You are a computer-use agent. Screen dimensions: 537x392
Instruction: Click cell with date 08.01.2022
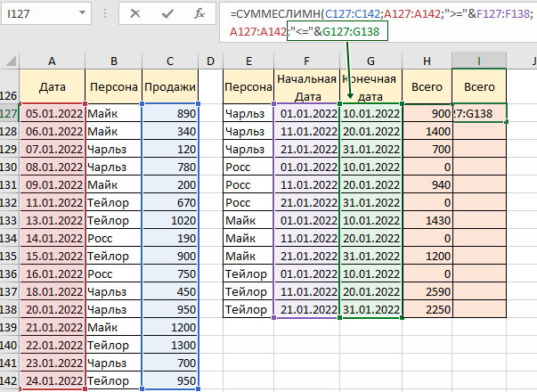point(52,167)
